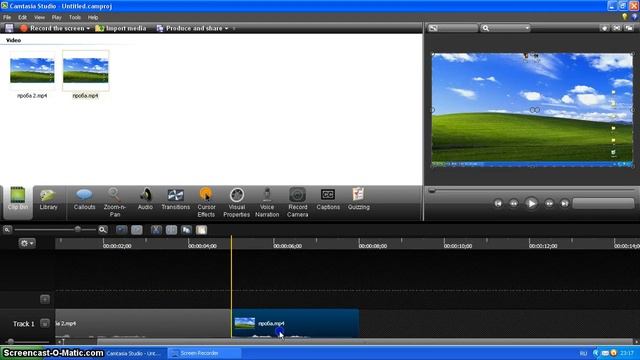Viewport: 640px width, 360px height.
Task: Adjust the track height slider at bottom left
Action: pos(11,342)
